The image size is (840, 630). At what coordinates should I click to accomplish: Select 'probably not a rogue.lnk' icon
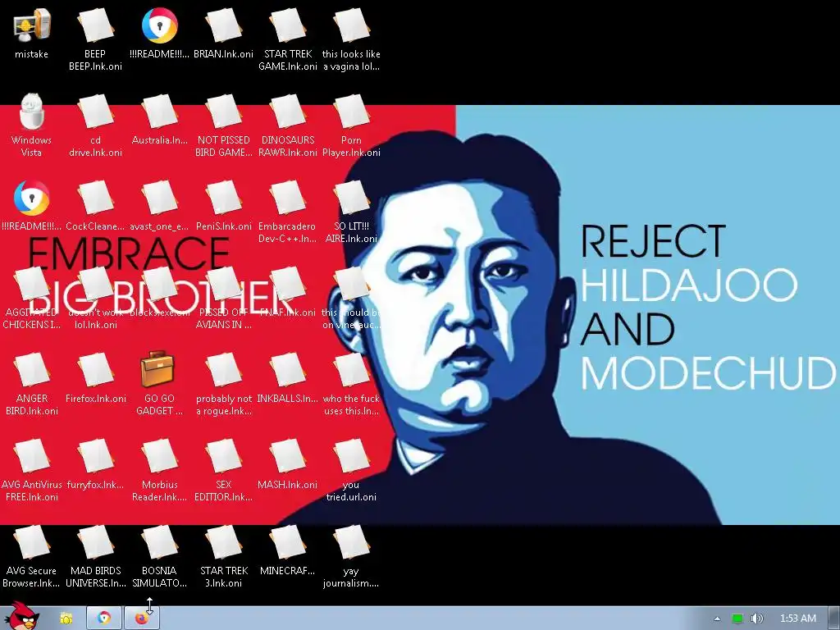click(x=223, y=371)
